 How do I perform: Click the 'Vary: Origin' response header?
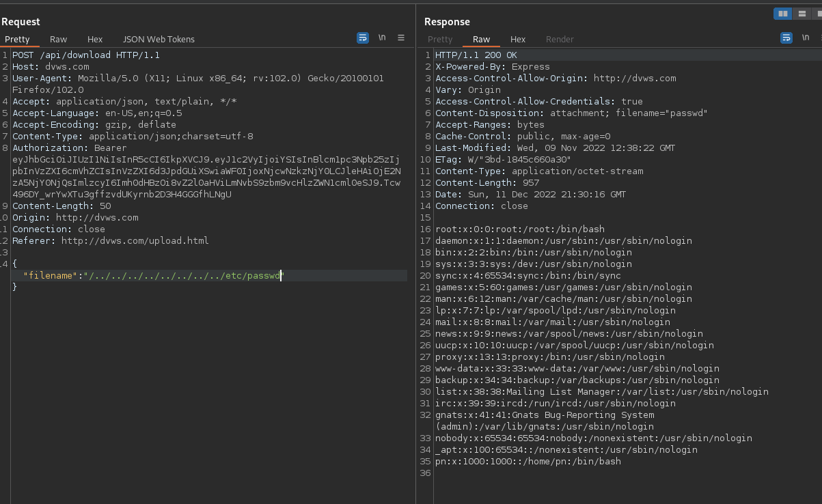pos(468,90)
